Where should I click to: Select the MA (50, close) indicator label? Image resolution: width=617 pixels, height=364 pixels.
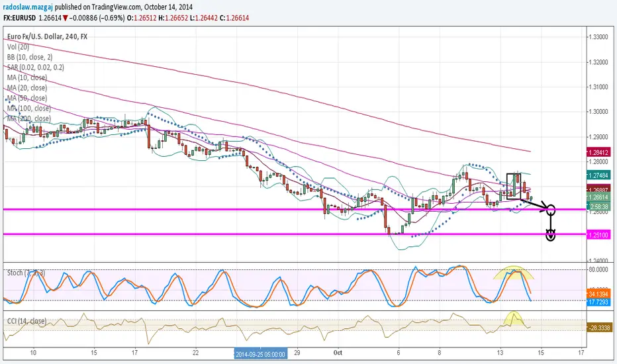(27, 98)
